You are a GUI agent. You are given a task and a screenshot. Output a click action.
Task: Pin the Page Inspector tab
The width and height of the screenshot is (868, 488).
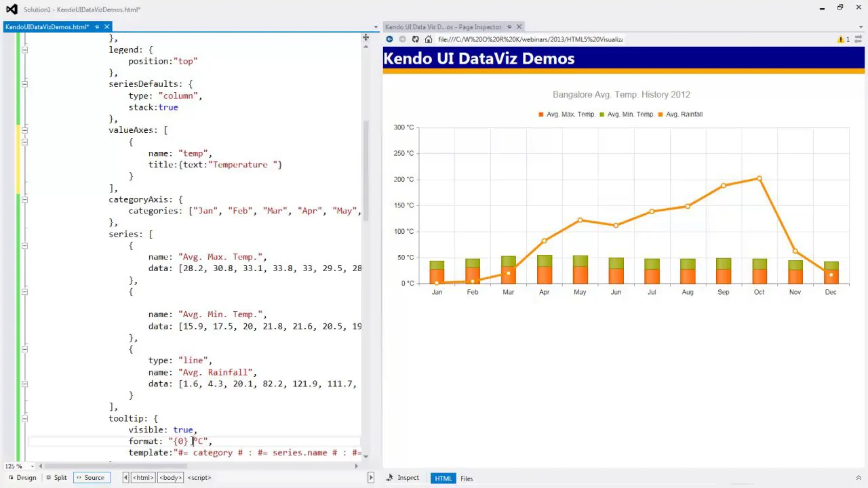(x=509, y=27)
